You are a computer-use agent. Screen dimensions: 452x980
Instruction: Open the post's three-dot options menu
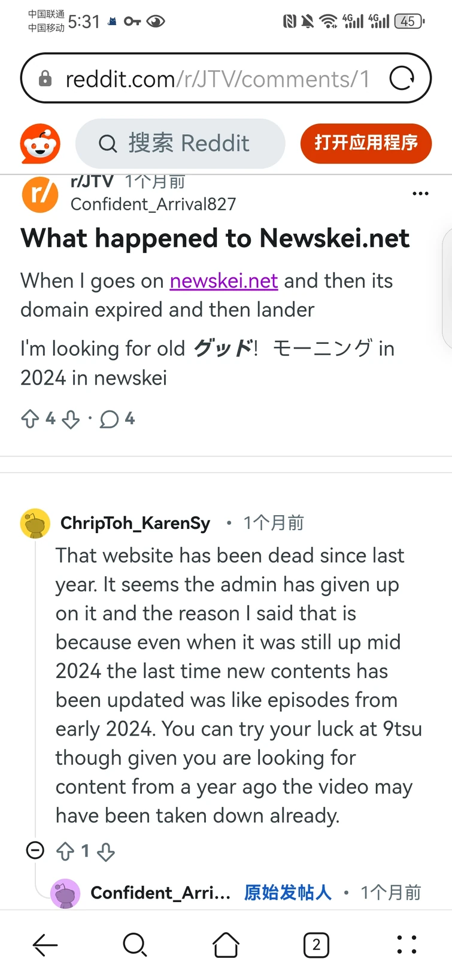point(420,193)
